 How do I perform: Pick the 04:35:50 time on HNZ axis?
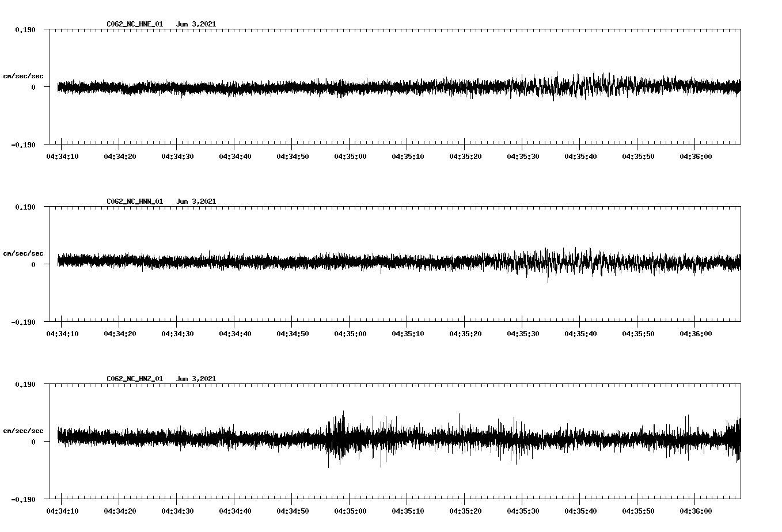coord(638,511)
